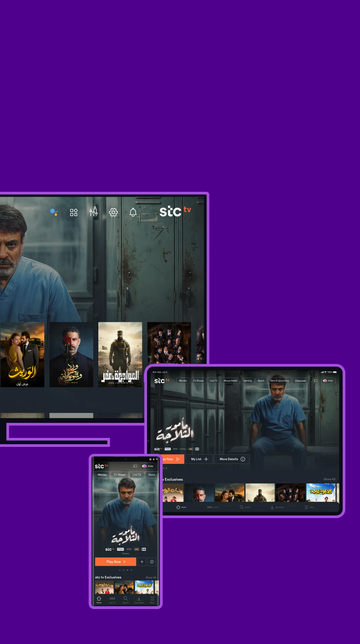The height and width of the screenshot is (644, 360).
Task: Tap More in the tablet bottom bar
Action: pyautogui.click(x=309, y=507)
